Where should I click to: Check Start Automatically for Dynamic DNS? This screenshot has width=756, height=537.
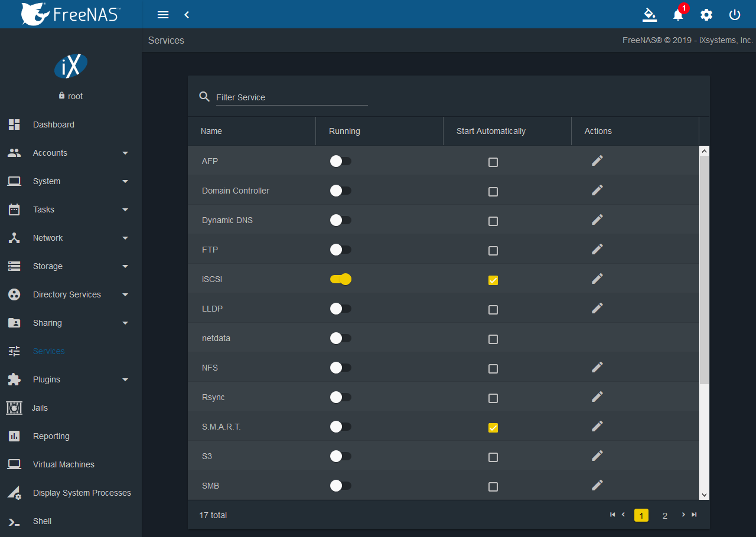click(x=493, y=221)
